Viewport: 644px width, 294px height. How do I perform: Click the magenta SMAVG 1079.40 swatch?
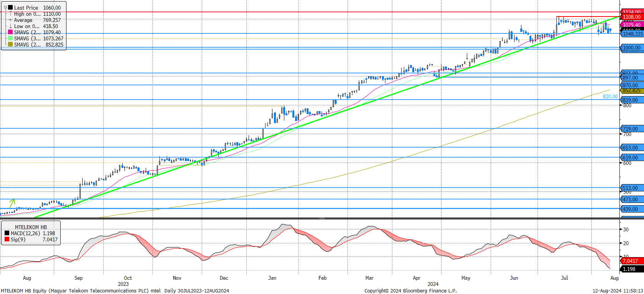click(x=10, y=32)
